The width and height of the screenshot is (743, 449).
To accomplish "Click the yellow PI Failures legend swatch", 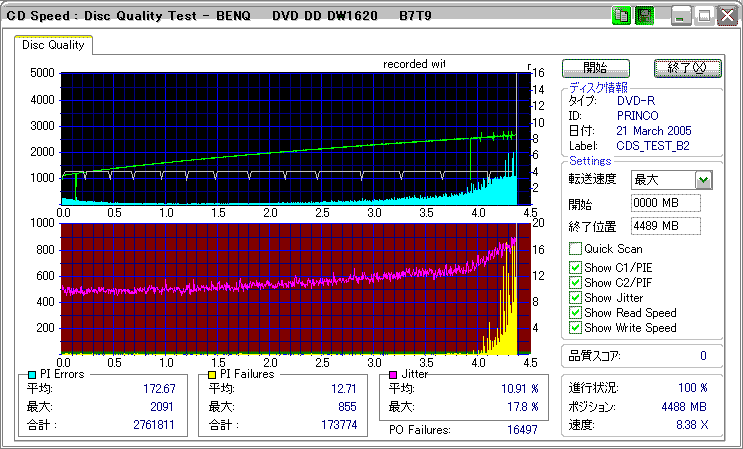I will click(211, 374).
